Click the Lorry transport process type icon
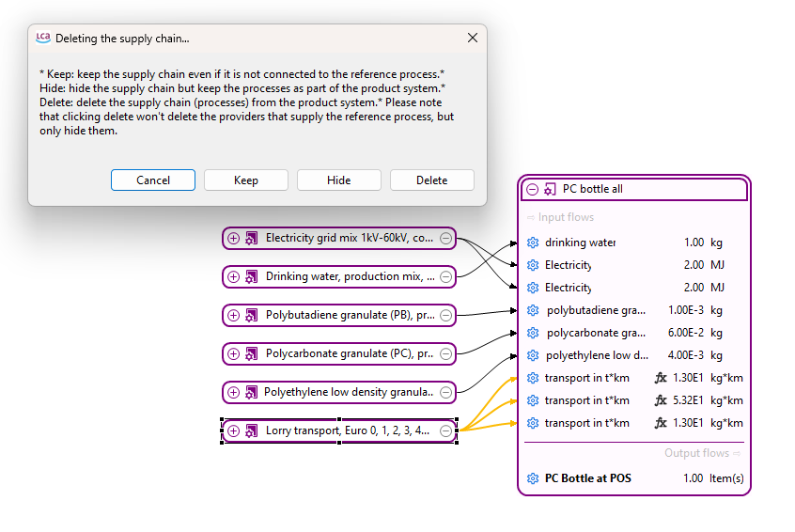795x532 pixels. [x=252, y=431]
